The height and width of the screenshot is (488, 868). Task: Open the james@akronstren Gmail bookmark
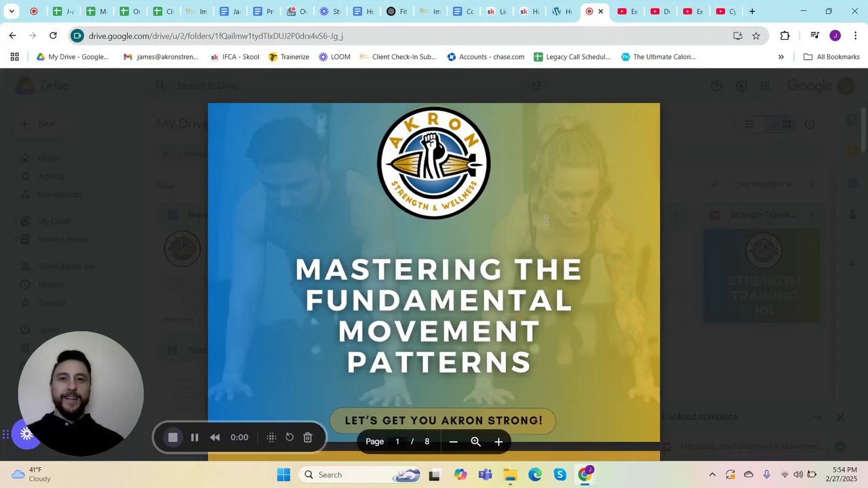click(161, 57)
